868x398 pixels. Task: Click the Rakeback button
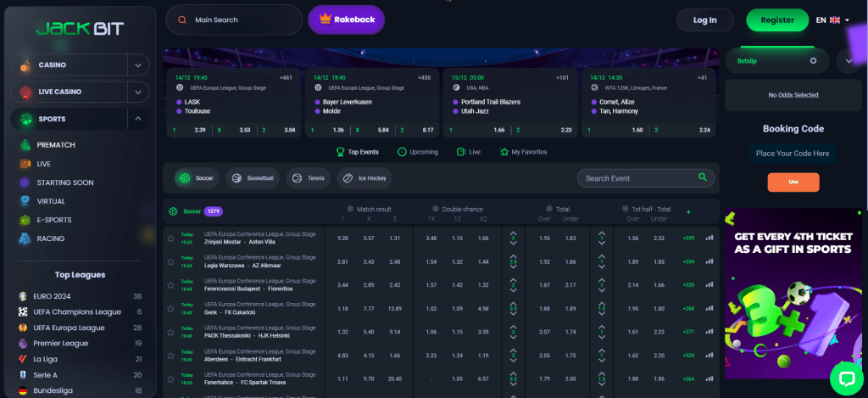point(347,20)
